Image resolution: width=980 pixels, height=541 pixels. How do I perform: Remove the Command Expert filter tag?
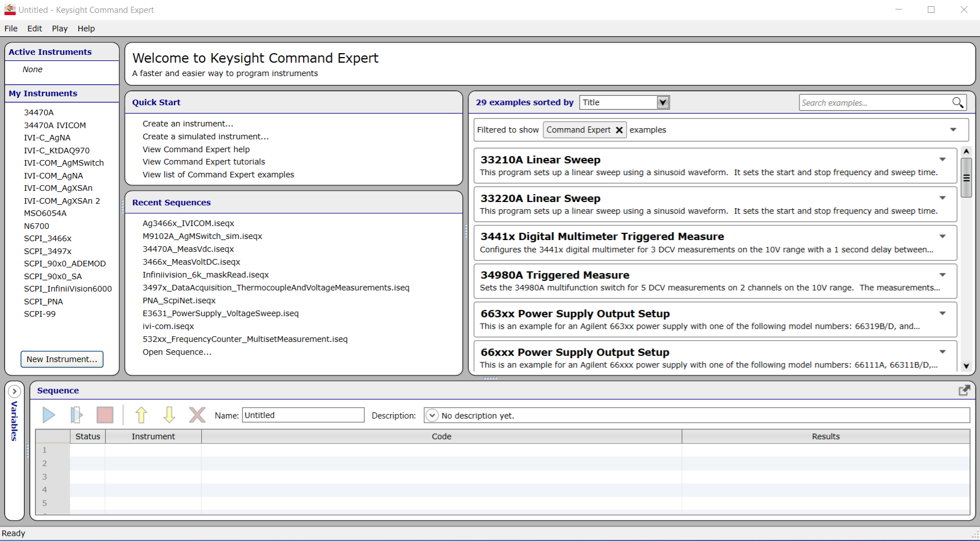coord(619,130)
